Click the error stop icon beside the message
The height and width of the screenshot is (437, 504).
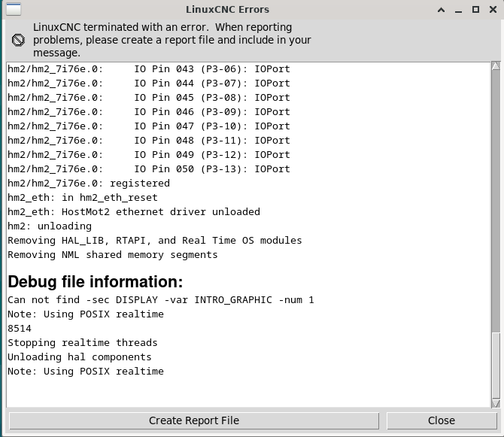(18, 40)
